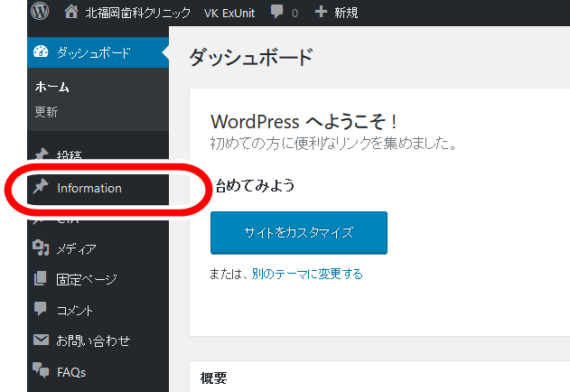Open the 更新 submenu item

46,112
